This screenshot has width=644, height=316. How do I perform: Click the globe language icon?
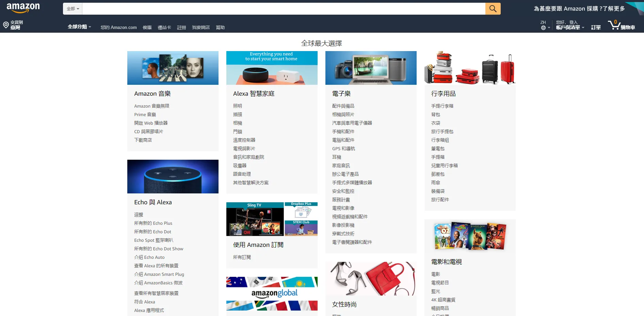pos(543,28)
